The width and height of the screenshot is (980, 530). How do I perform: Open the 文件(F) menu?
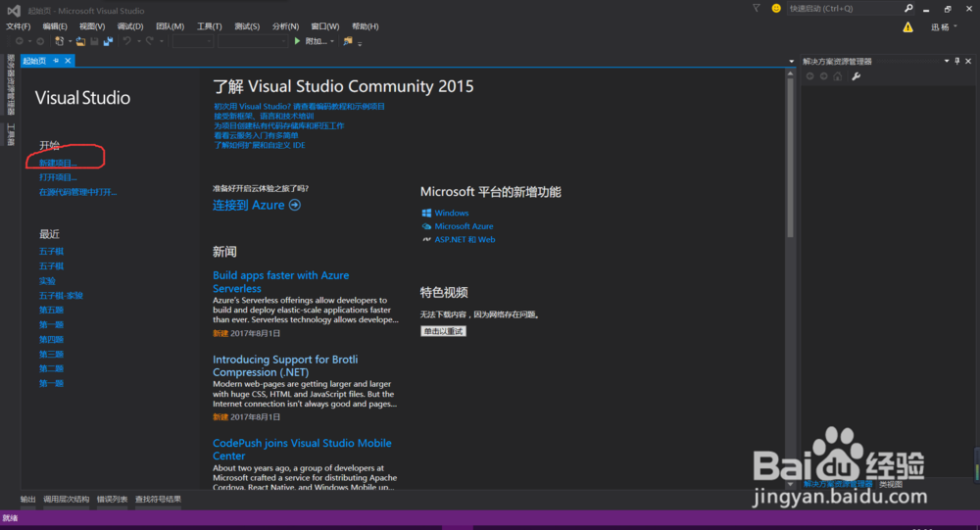18,26
